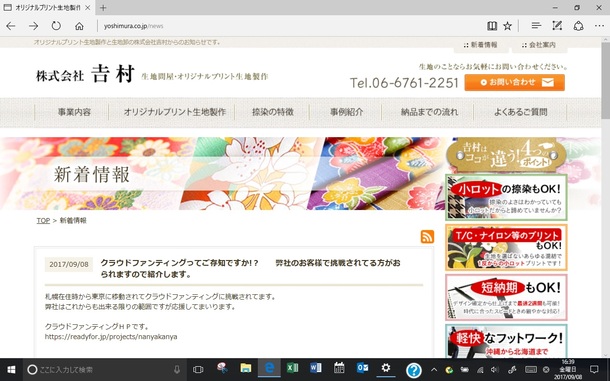610x381 pixels.
Task: Open the T/C・ナイロン等のプリント banner
Action: tap(506, 248)
